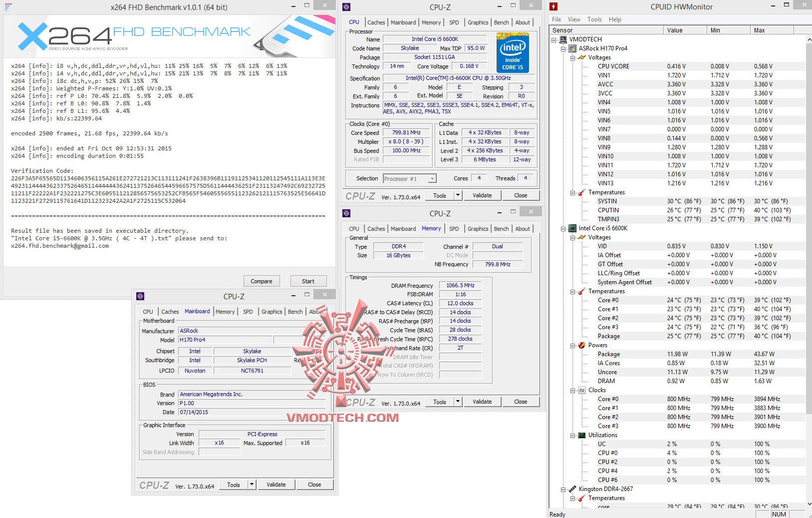Click Close in the CPU-Z Memory window
This screenshot has width=812, height=518.
click(521, 402)
